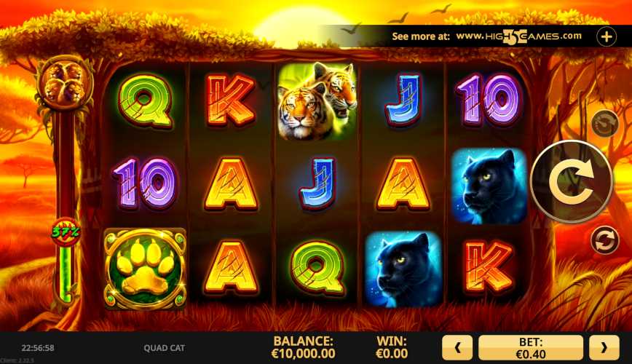The width and height of the screenshot is (632, 364).
Task: Expand the plus menu in the top bar
Action: (607, 36)
